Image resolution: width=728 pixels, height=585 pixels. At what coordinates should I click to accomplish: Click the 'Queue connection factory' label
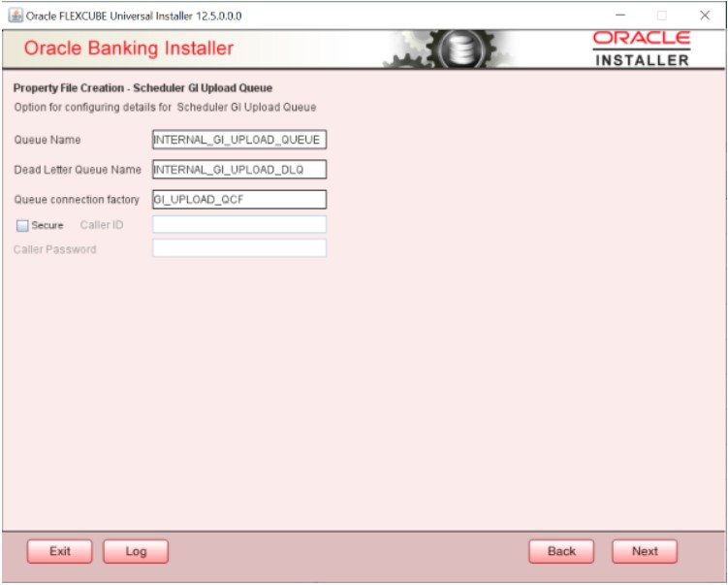coord(77,199)
